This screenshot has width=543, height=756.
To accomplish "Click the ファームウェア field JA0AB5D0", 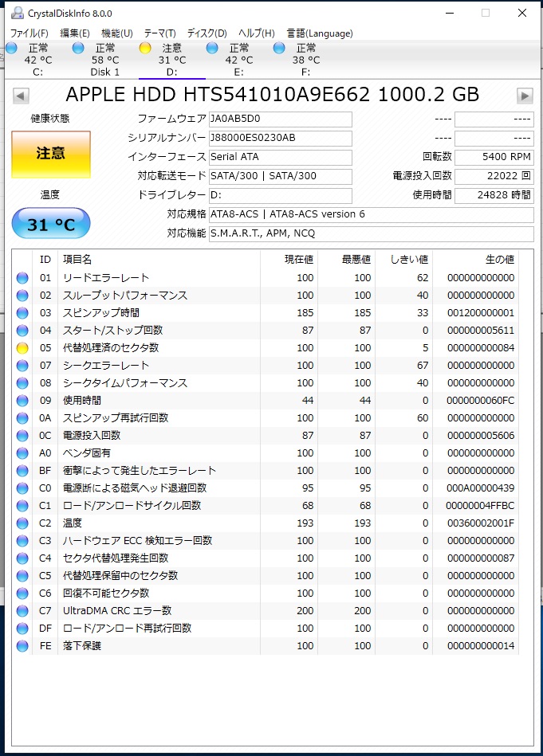I will pyautogui.click(x=281, y=119).
